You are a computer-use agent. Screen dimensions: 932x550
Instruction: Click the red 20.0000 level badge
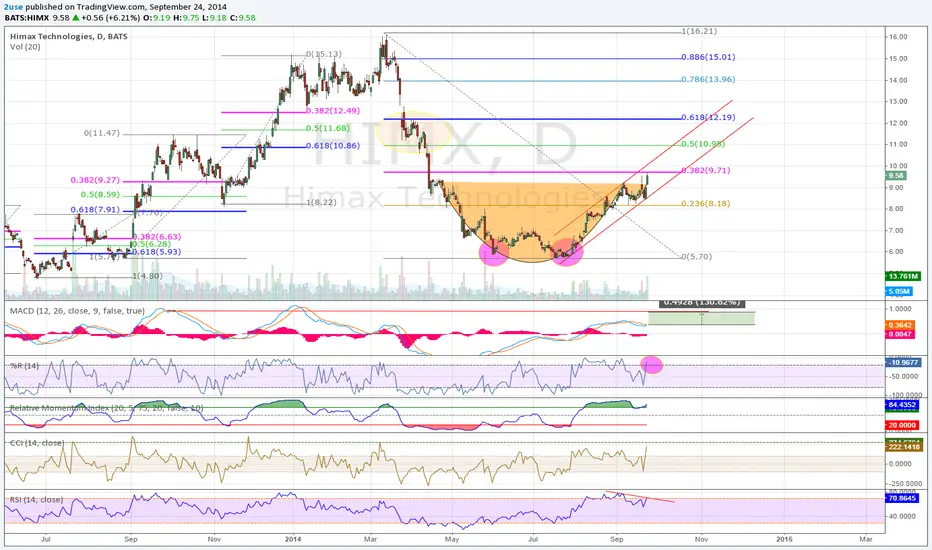[902, 425]
